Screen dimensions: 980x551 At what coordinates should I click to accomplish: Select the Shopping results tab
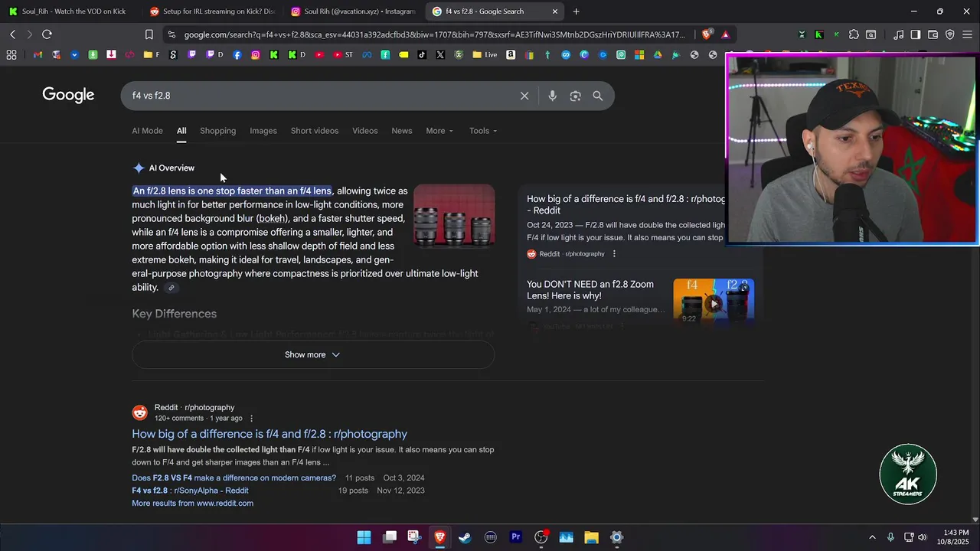pyautogui.click(x=218, y=131)
